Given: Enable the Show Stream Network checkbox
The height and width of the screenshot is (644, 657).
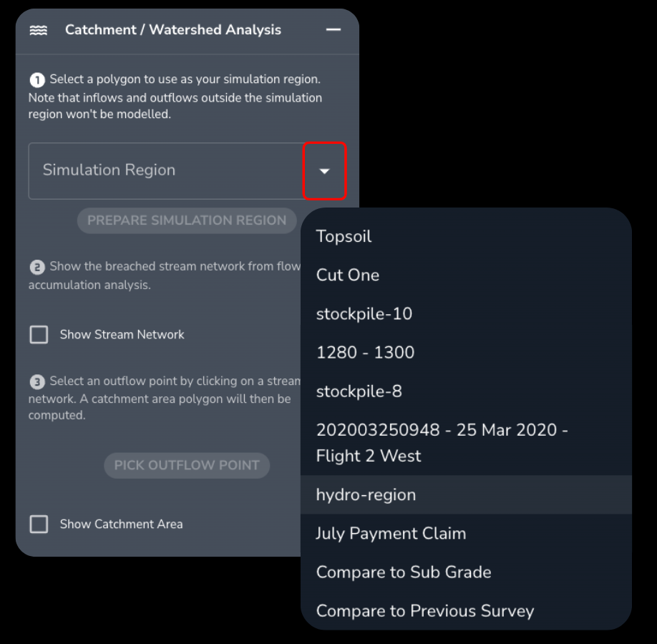Looking at the screenshot, I should [39, 335].
